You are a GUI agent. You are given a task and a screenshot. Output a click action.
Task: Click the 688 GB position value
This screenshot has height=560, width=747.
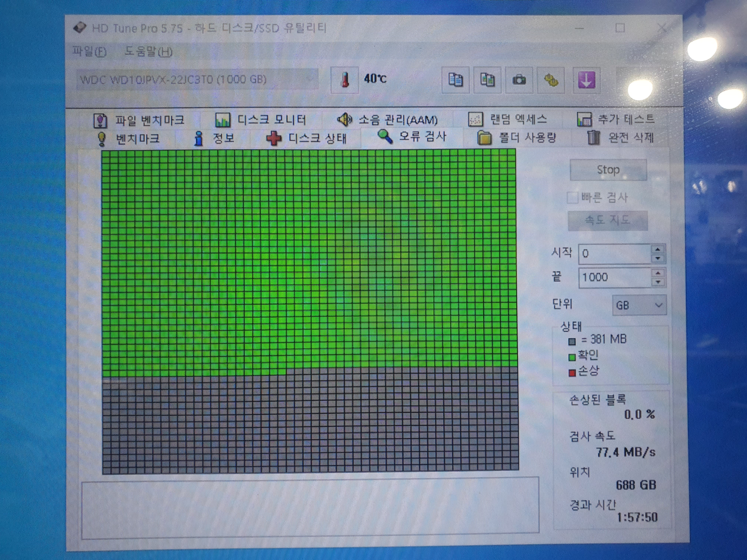[x=636, y=485]
